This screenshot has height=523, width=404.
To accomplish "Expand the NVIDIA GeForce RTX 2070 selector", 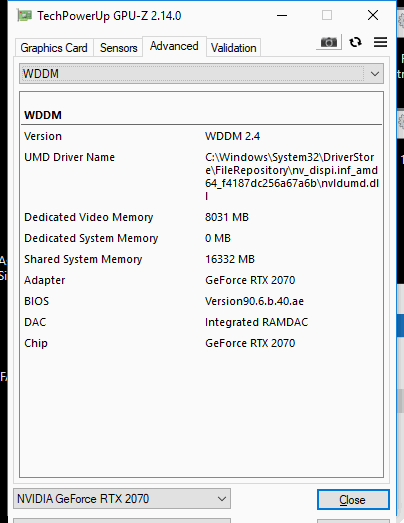I will point(122,499).
